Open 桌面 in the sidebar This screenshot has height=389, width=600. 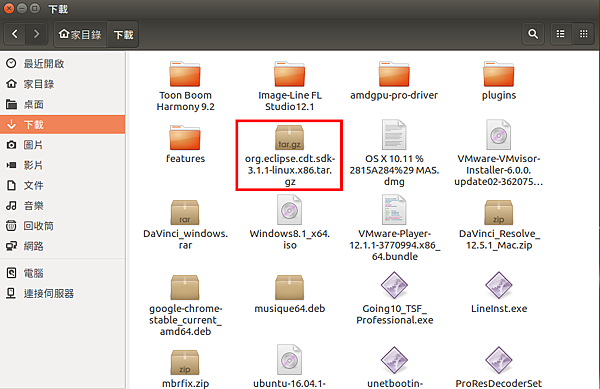tap(62, 104)
